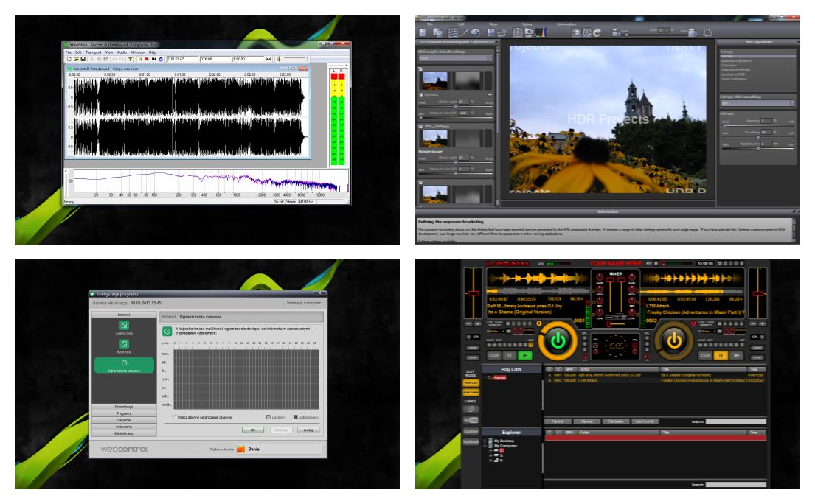The image size is (815, 504).
Task: Click the Explorer list mode button
Action: pyautogui.click(x=471, y=393)
